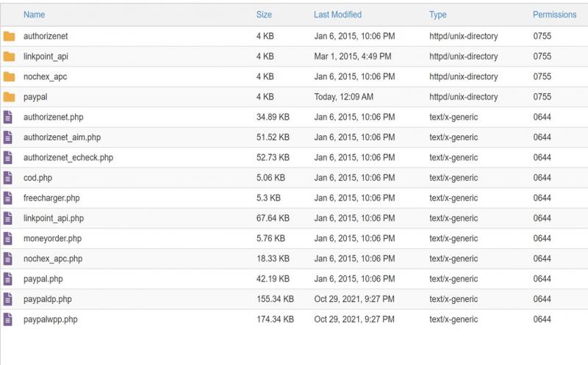Click the 0644 permissions of paypal.php
588x365 pixels.
(542, 279)
